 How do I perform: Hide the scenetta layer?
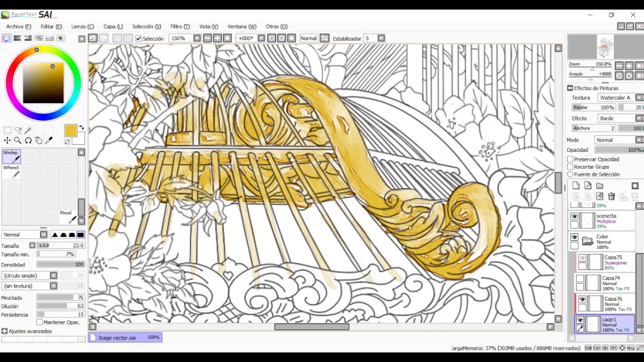[x=574, y=216]
